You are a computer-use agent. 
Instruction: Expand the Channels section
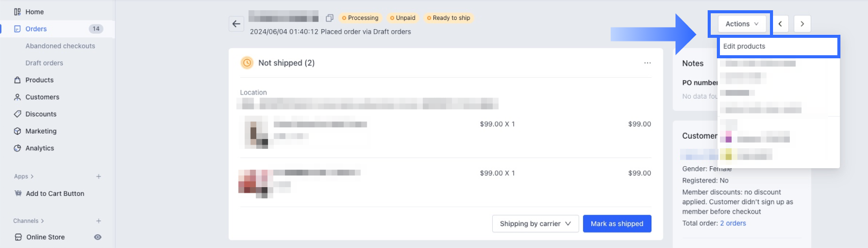pyautogui.click(x=29, y=221)
